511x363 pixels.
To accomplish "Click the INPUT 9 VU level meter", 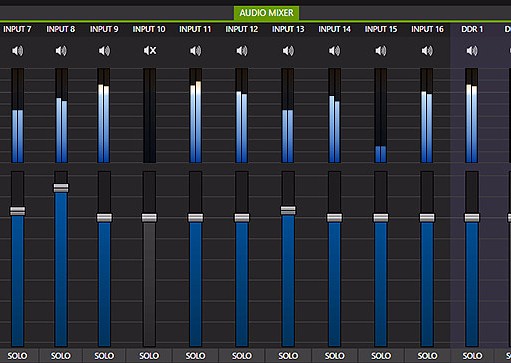I will (x=104, y=116).
